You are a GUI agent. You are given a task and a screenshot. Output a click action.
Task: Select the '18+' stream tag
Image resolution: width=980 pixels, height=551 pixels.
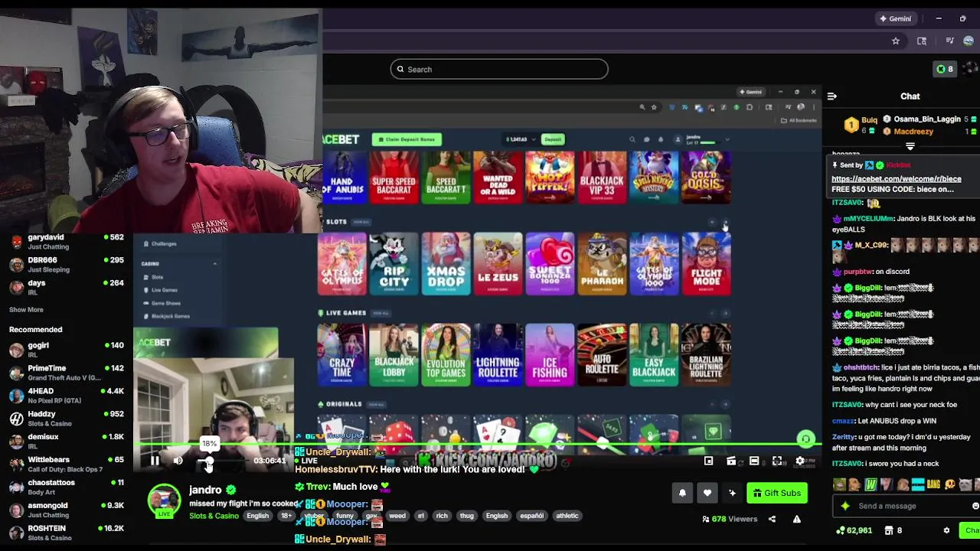286,516
